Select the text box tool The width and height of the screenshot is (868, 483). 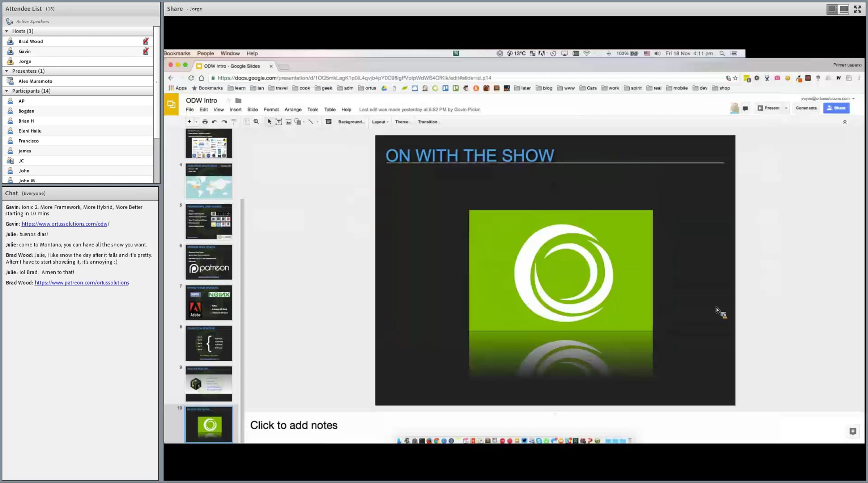tap(279, 122)
